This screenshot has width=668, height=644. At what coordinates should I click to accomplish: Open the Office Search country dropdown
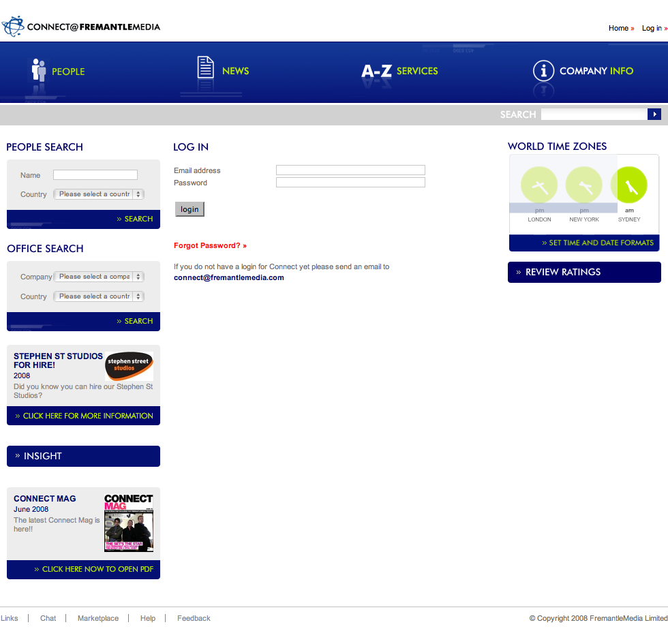[99, 296]
